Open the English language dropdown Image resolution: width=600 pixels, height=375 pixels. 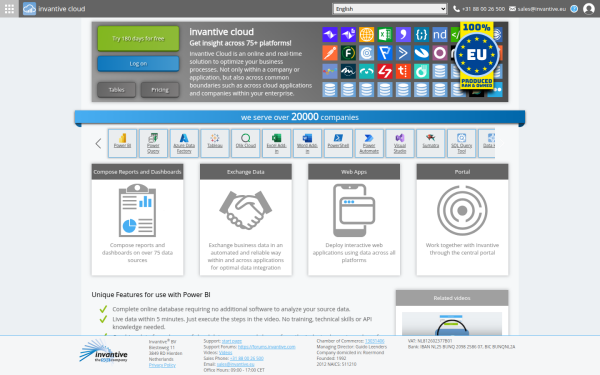click(390, 9)
